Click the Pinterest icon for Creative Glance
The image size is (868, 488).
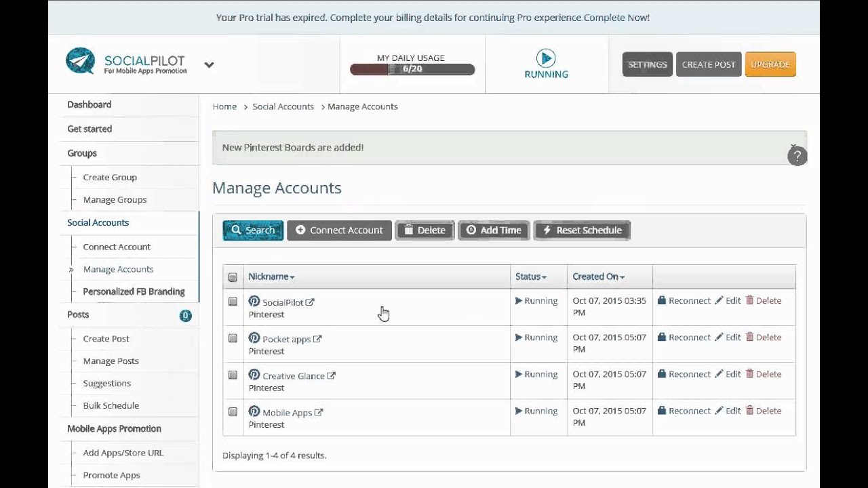pyautogui.click(x=254, y=374)
